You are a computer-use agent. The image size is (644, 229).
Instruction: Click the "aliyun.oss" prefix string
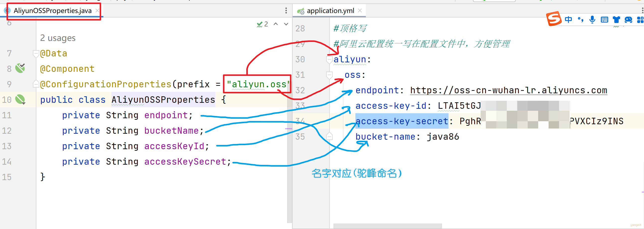point(258,84)
